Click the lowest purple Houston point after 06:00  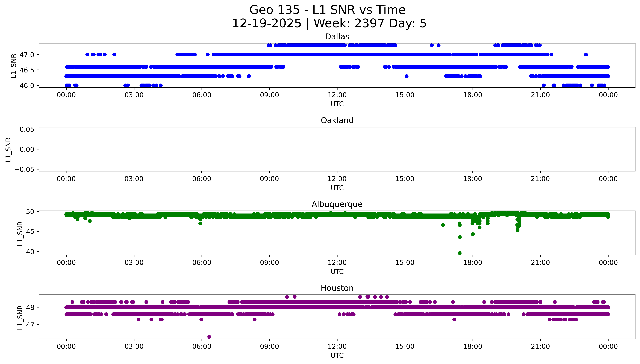(x=209, y=337)
